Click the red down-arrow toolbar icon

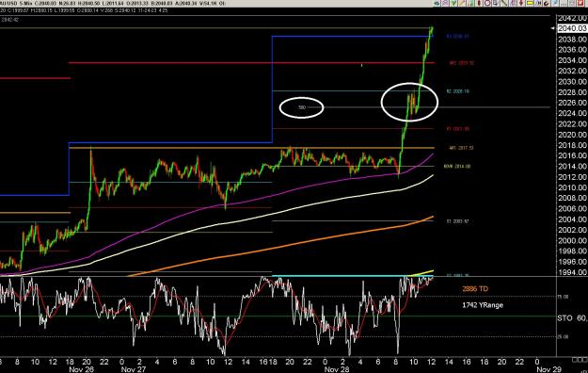pyautogui.click(x=521, y=3)
